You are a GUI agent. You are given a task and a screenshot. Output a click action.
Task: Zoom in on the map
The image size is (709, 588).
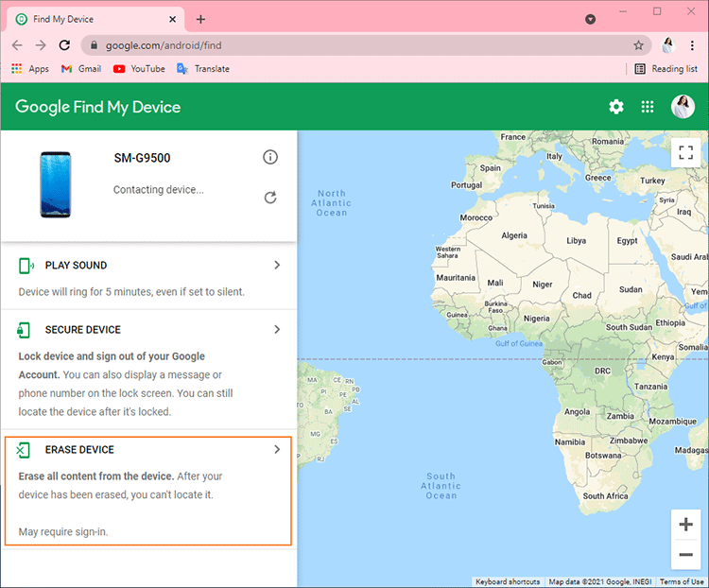[686, 525]
